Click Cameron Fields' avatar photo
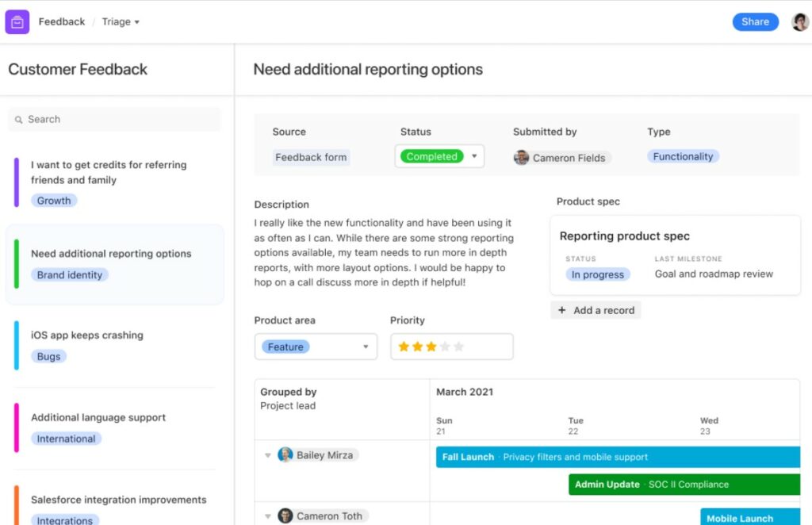The image size is (812, 525). (x=521, y=157)
